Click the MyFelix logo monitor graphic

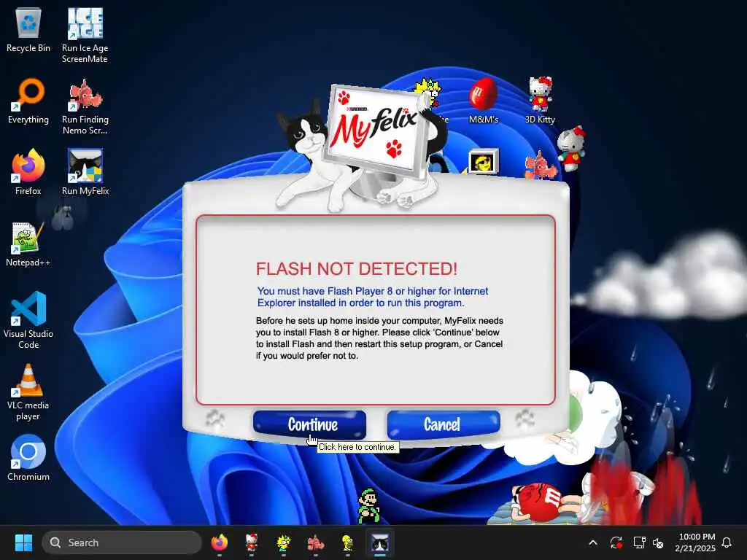374,130
